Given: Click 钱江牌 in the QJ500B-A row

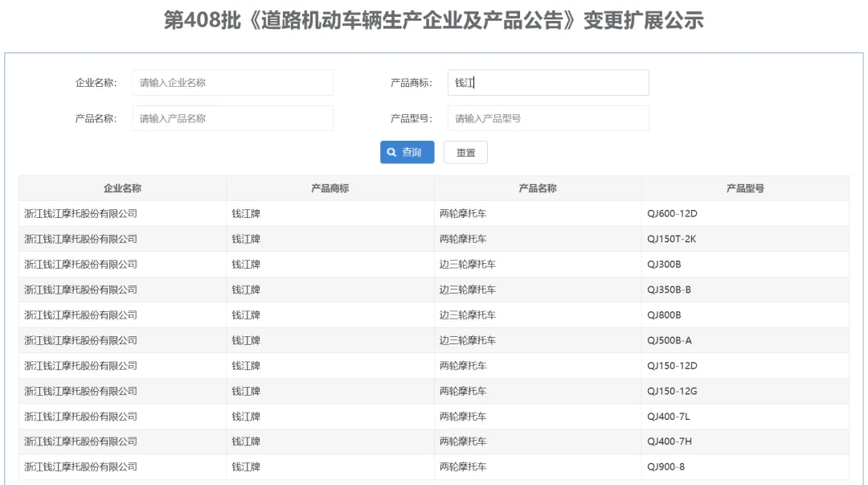Looking at the screenshot, I should coord(246,340).
